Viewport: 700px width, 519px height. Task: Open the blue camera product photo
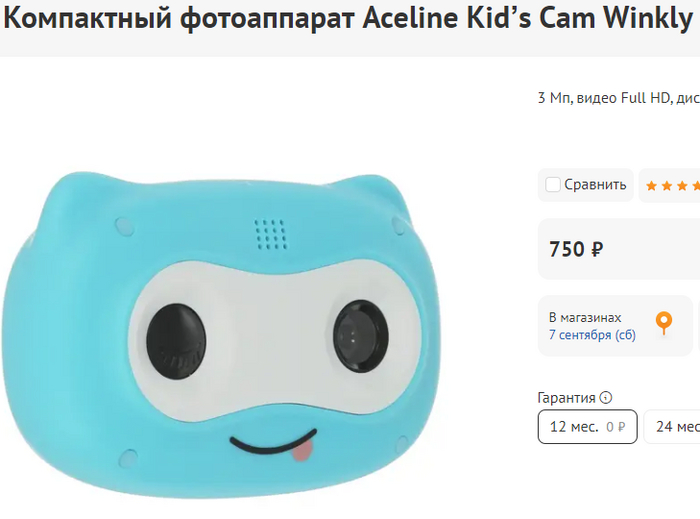[x=222, y=335]
